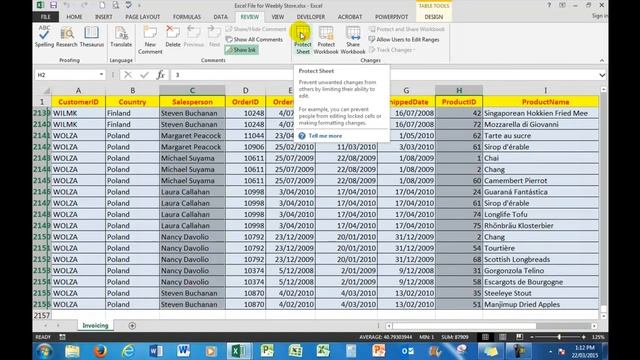Image resolution: width=640 pixels, height=360 pixels.
Task: Click the Tell me more link
Action: click(x=325, y=136)
